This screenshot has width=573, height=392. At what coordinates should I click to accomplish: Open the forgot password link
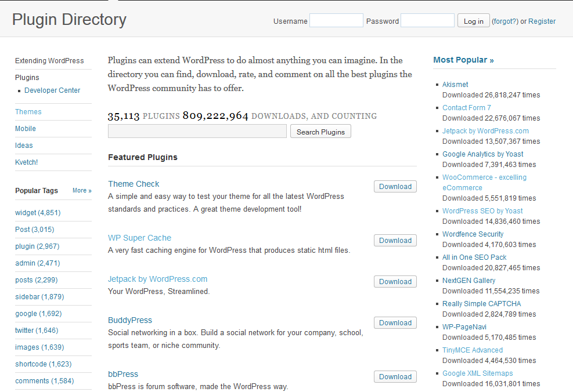coord(505,21)
